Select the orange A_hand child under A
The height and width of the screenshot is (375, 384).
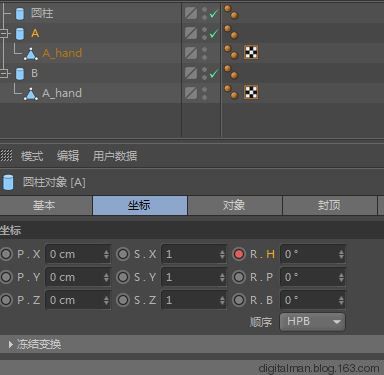(62, 53)
